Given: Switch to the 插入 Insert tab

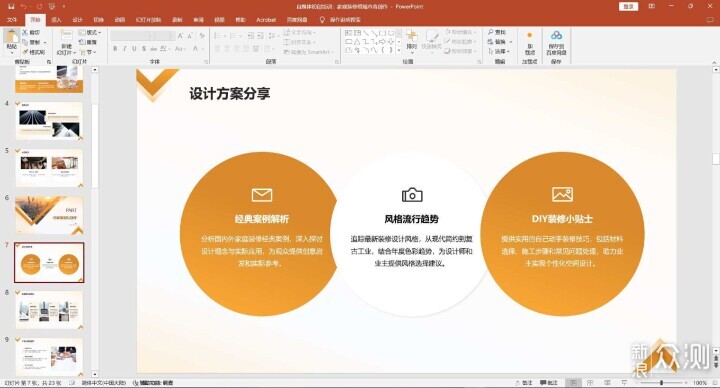Looking at the screenshot, I should [56, 20].
